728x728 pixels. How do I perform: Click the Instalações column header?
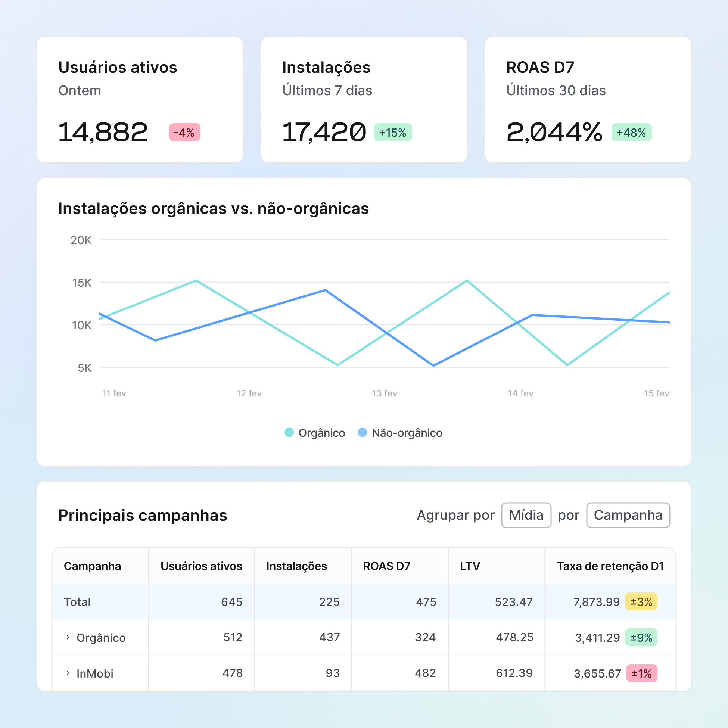point(296,566)
